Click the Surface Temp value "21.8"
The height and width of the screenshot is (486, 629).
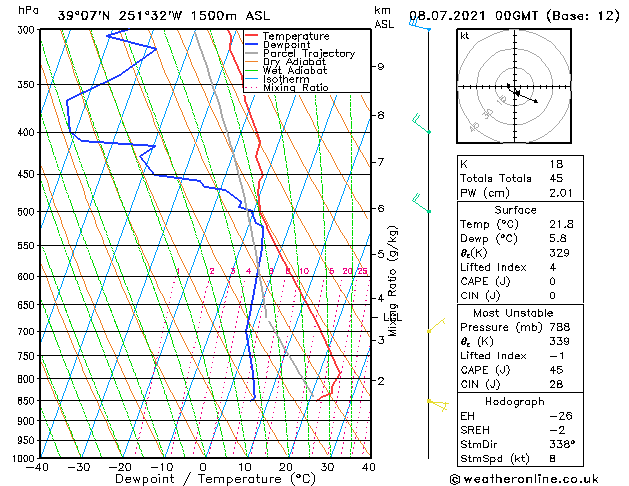[561, 224]
